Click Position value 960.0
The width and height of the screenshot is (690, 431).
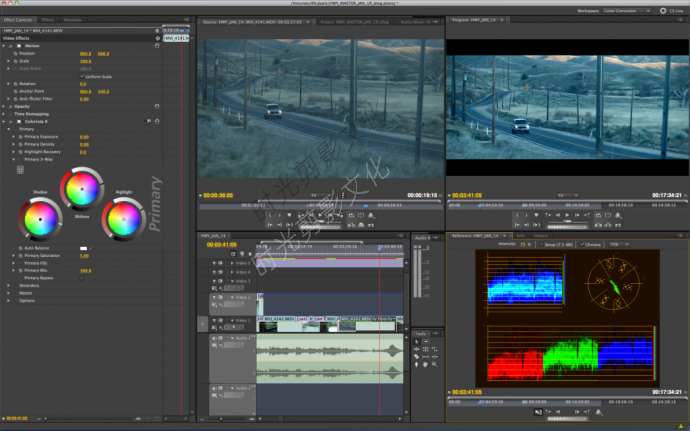tap(85, 54)
